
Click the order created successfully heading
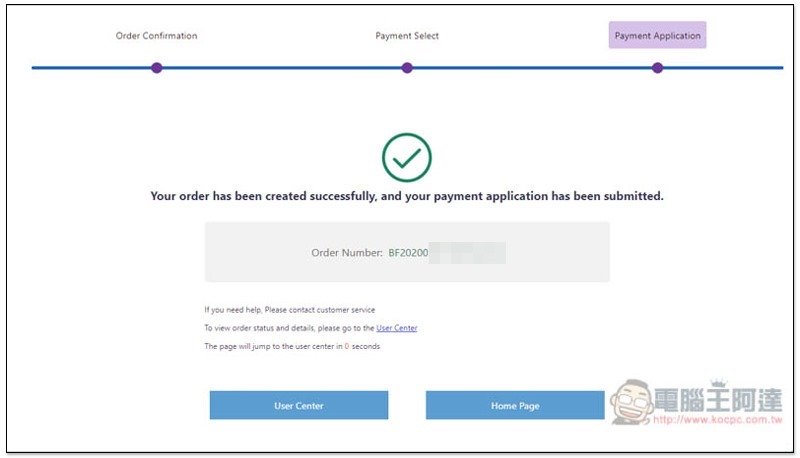tap(407, 197)
